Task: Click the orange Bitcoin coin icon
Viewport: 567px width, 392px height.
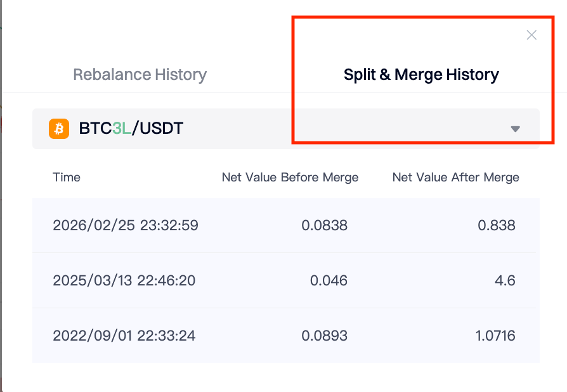Action: 59,129
